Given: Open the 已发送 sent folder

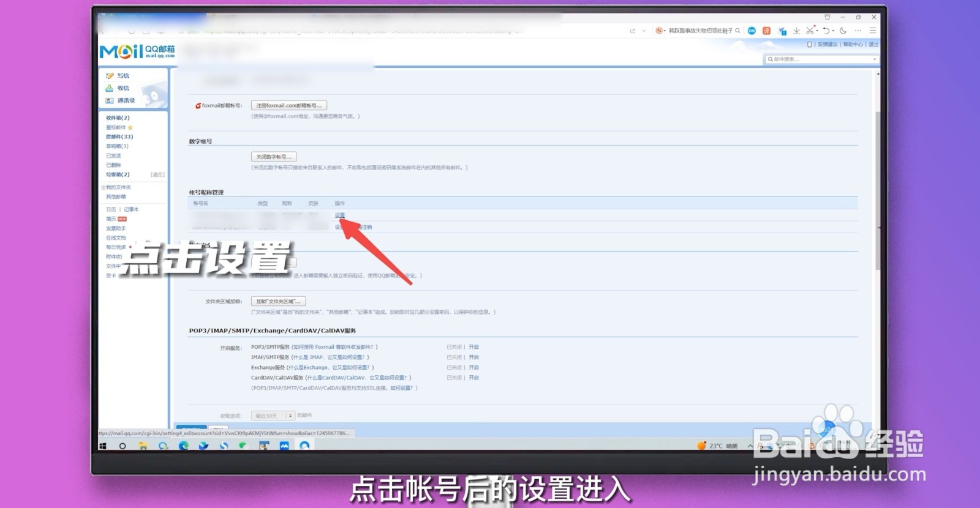Looking at the screenshot, I should tap(113, 155).
